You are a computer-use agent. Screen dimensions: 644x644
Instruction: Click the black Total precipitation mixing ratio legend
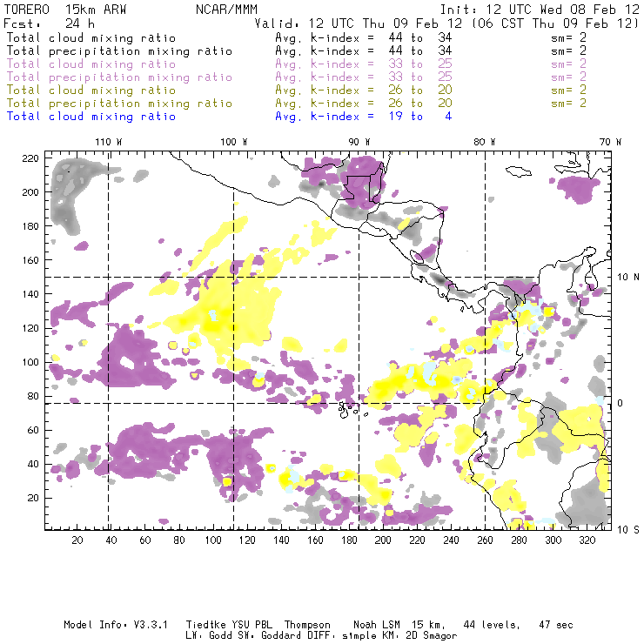tap(119, 51)
